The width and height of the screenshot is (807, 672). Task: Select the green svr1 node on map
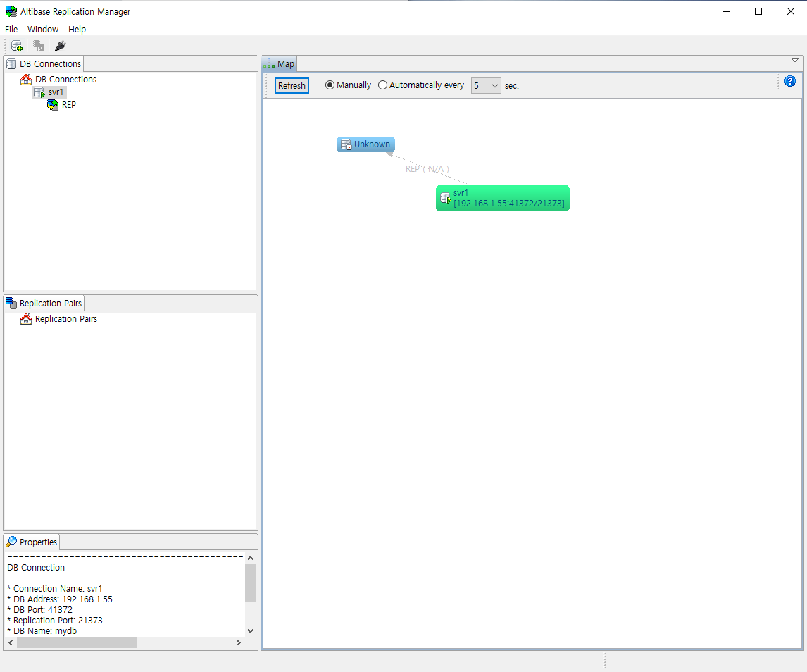pyautogui.click(x=502, y=198)
